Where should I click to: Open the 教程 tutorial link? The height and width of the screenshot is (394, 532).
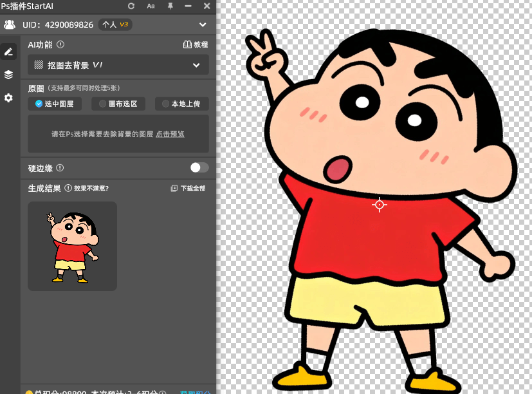[196, 44]
